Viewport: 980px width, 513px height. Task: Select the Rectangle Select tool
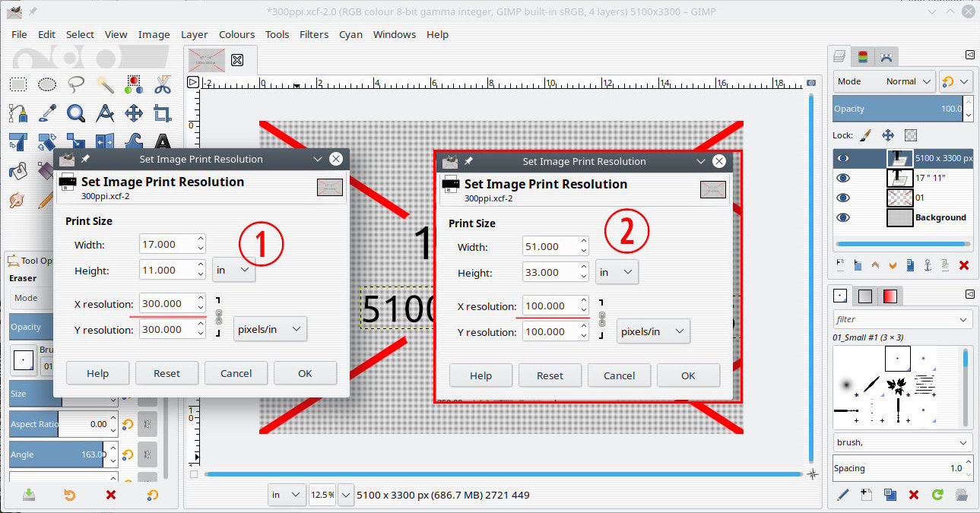[x=18, y=84]
